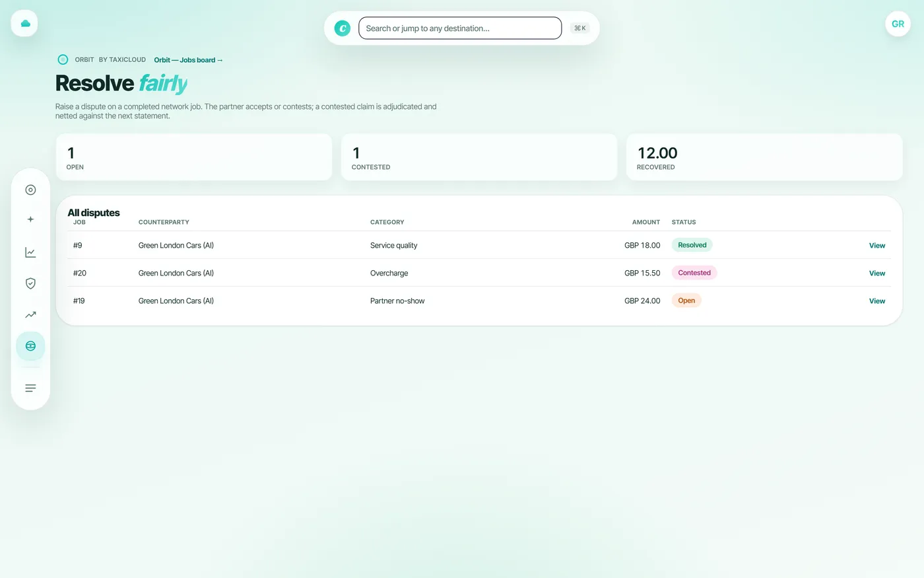The height and width of the screenshot is (578, 924).
Task: Click the Service quality category cell
Action: pos(393,246)
